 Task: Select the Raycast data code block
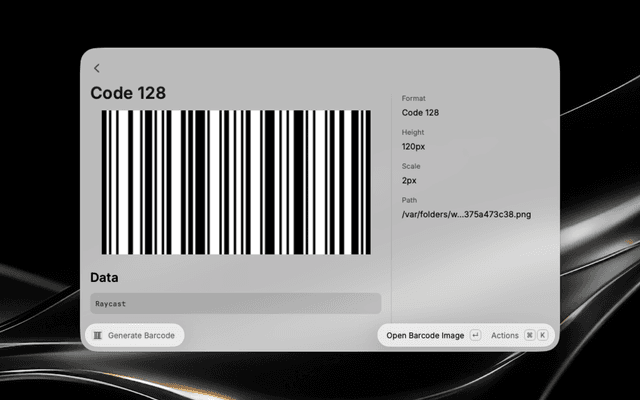point(236,303)
